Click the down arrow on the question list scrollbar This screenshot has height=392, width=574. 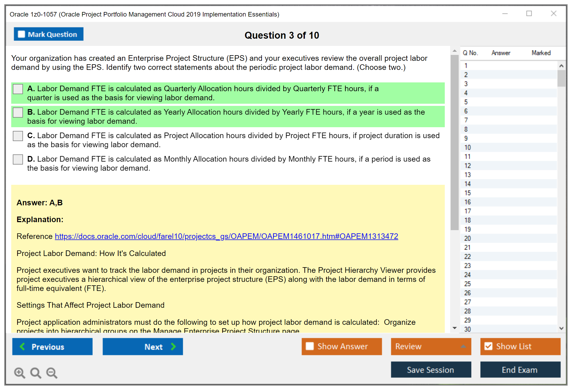tap(562, 329)
